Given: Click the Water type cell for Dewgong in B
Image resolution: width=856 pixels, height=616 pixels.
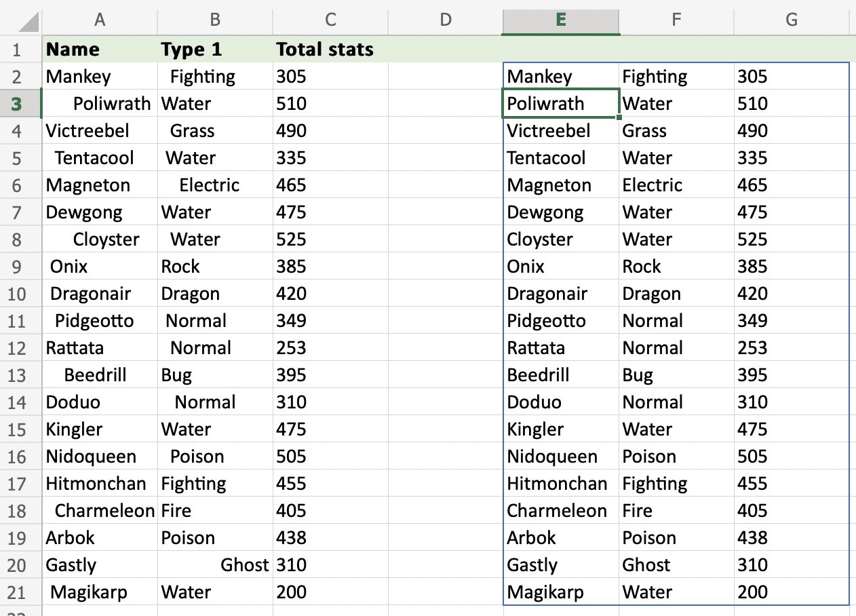Looking at the screenshot, I should pos(214,212).
